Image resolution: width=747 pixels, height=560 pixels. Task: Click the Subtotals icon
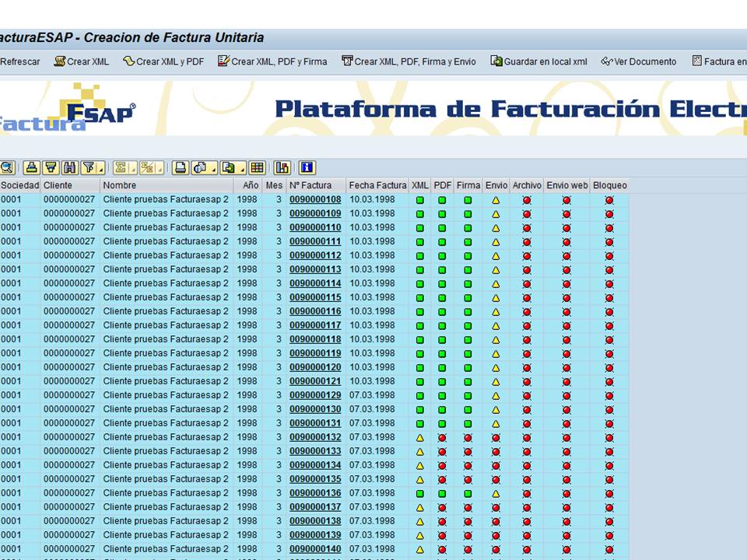tap(148, 168)
